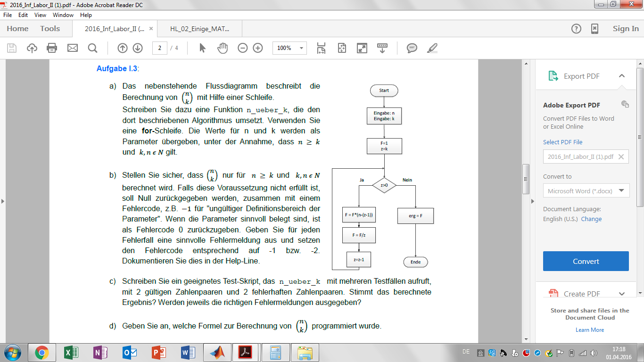644x362 pixels.
Task: Select the Highlight text marker tool
Action: 432,48
